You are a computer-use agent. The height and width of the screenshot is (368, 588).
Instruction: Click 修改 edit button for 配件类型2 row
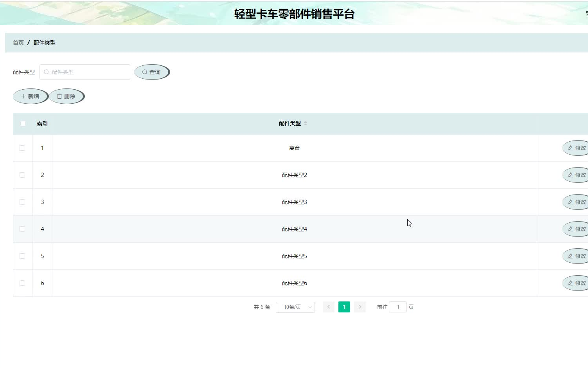pos(575,175)
